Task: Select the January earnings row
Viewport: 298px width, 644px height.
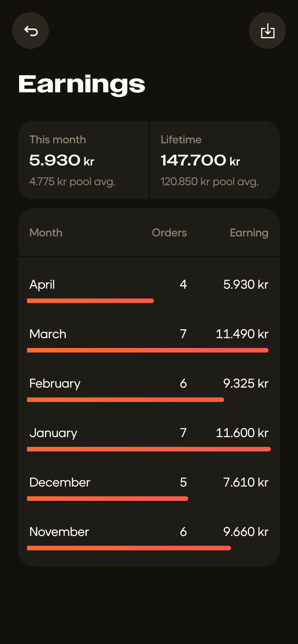Action: click(149, 438)
